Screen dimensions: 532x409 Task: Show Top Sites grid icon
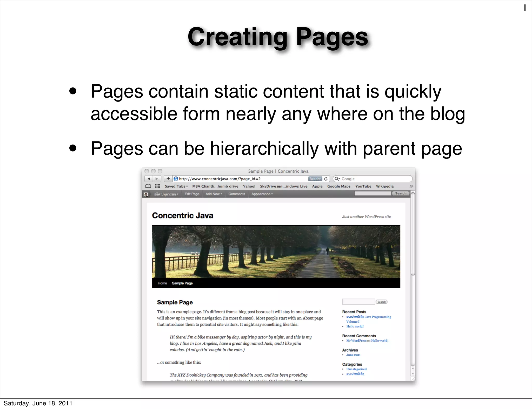click(x=157, y=186)
